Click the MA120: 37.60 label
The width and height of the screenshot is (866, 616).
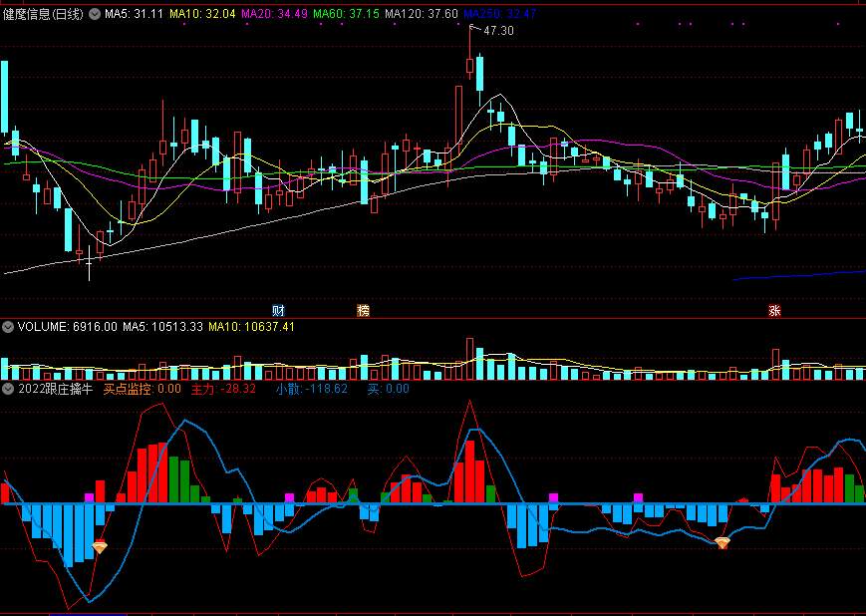pyautogui.click(x=422, y=14)
